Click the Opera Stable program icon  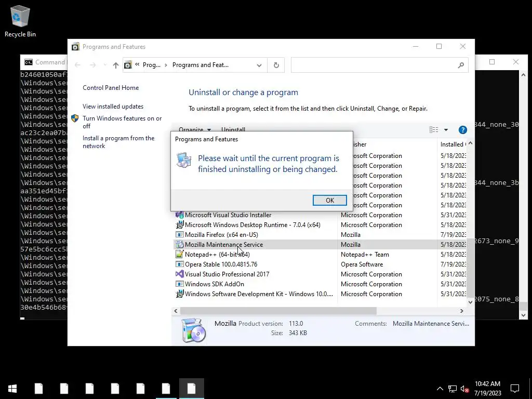click(x=179, y=264)
